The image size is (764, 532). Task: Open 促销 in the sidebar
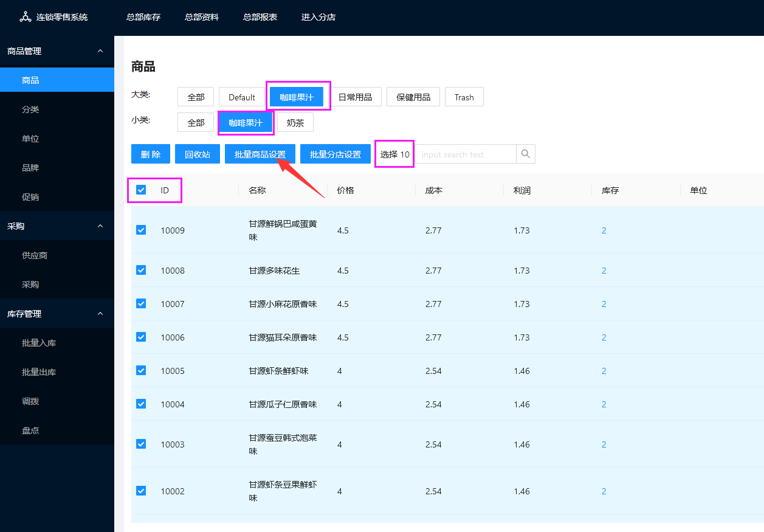click(x=57, y=197)
